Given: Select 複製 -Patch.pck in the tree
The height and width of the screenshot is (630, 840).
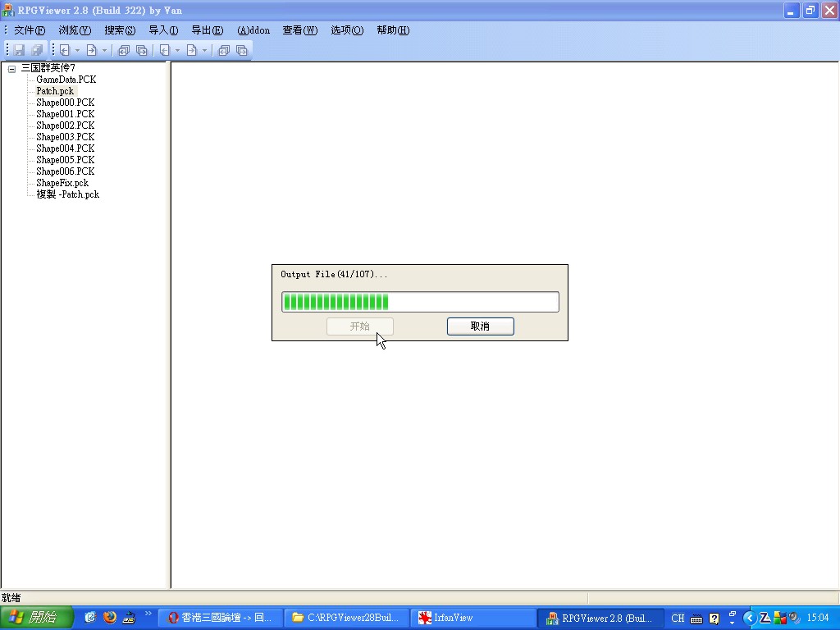Looking at the screenshot, I should (67, 194).
